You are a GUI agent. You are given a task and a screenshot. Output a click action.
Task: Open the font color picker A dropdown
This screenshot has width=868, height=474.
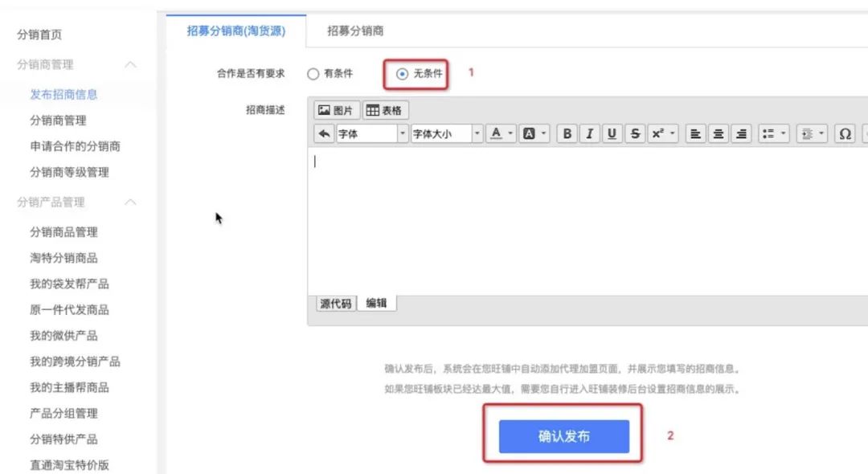tap(498, 133)
